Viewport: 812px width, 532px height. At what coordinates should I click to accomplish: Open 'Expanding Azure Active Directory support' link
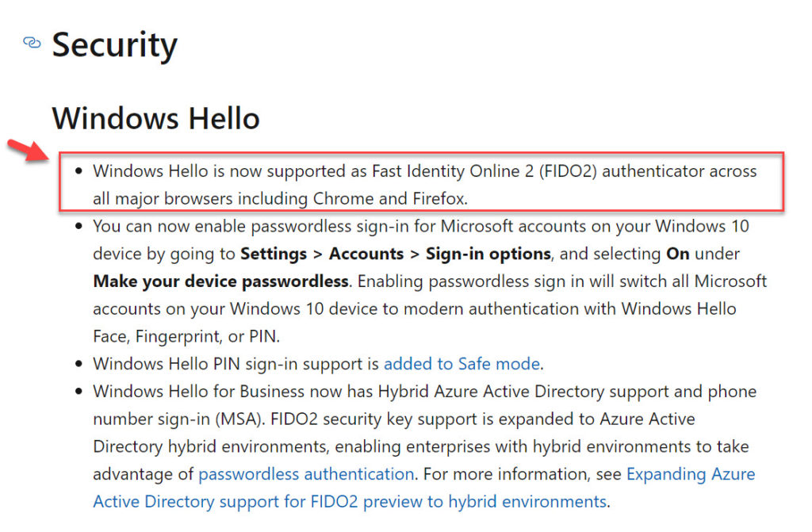690,474
